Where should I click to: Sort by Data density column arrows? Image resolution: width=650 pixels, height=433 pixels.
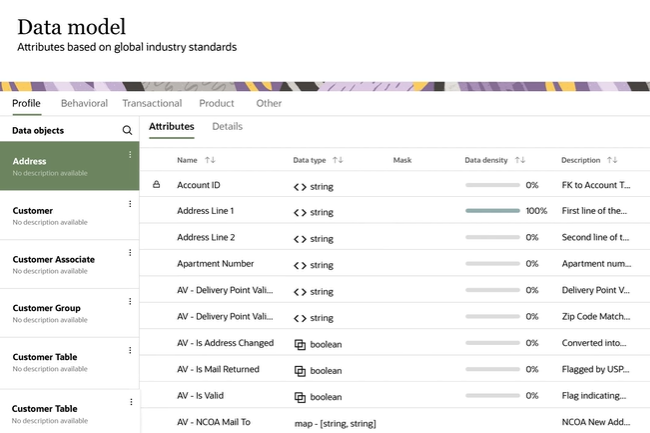(520, 160)
